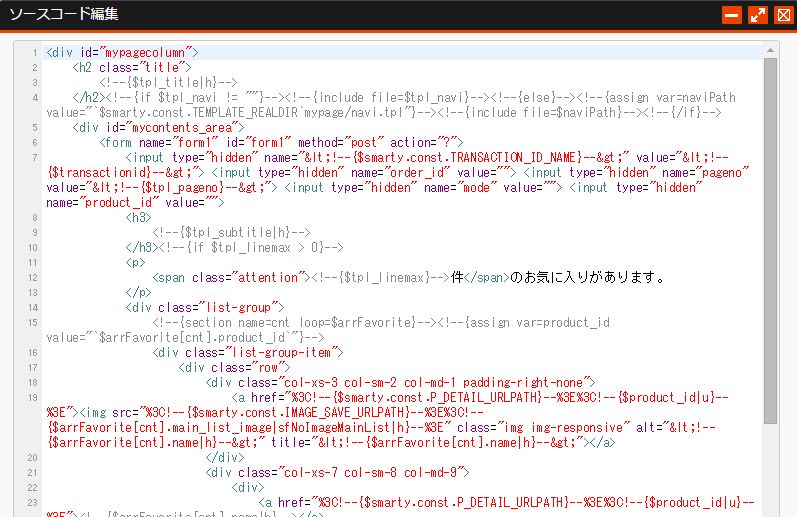Click the closing div tag on line 20
The height and width of the screenshot is (517, 797).
(225, 458)
